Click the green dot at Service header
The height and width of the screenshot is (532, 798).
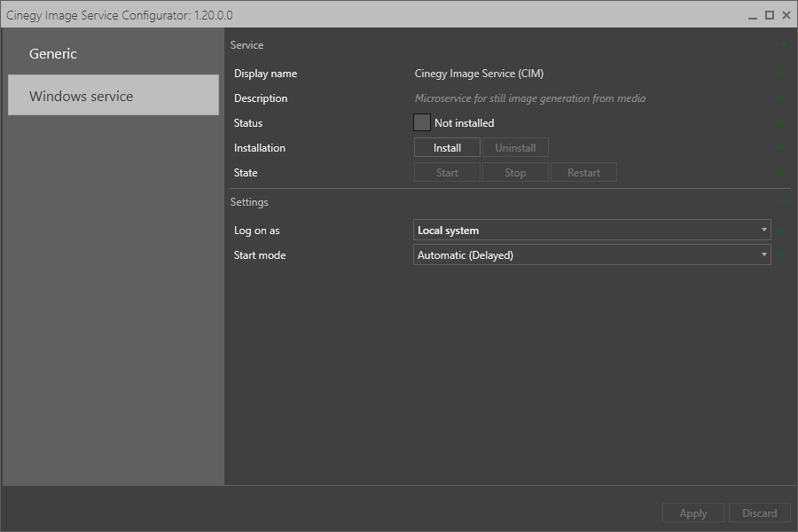point(784,45)
